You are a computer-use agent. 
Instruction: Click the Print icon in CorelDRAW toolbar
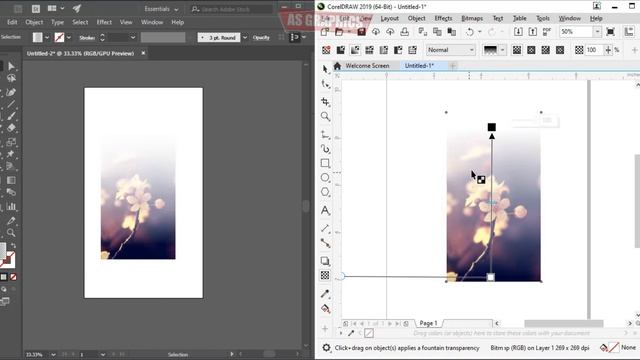tap(404, 32)
